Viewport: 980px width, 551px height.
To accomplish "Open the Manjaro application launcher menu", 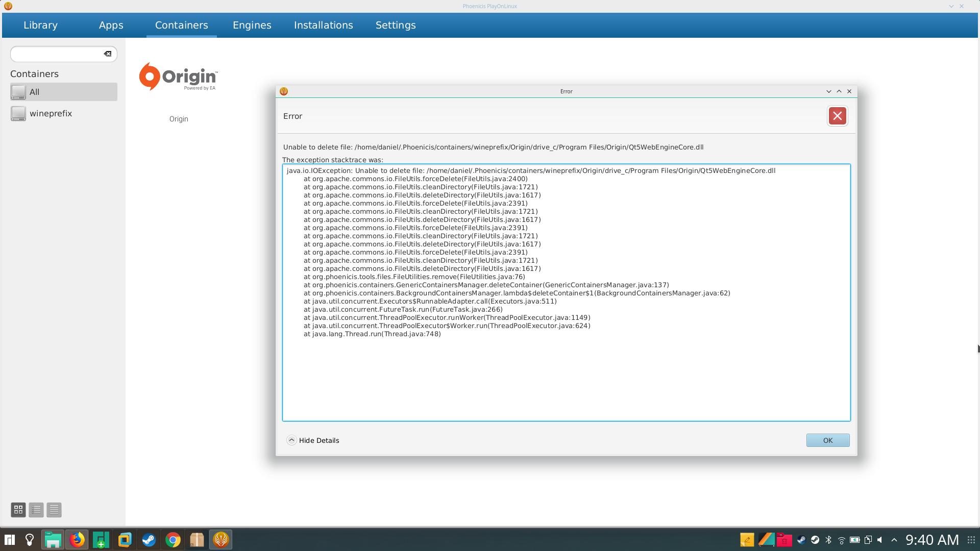I will point(9,540).
